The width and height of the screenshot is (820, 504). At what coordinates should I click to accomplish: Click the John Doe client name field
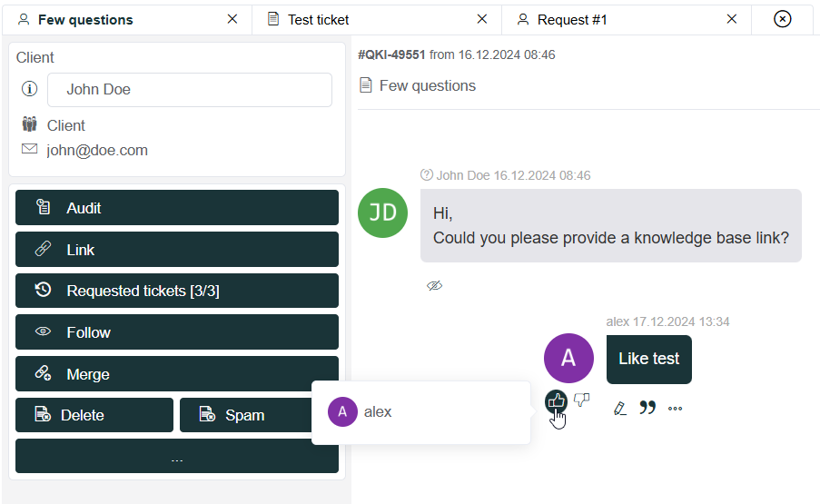[190, 90]
